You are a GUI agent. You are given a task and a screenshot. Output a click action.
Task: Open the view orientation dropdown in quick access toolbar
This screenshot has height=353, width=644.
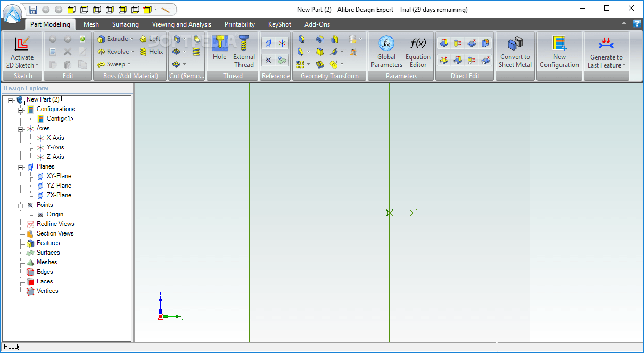[155, 10]
